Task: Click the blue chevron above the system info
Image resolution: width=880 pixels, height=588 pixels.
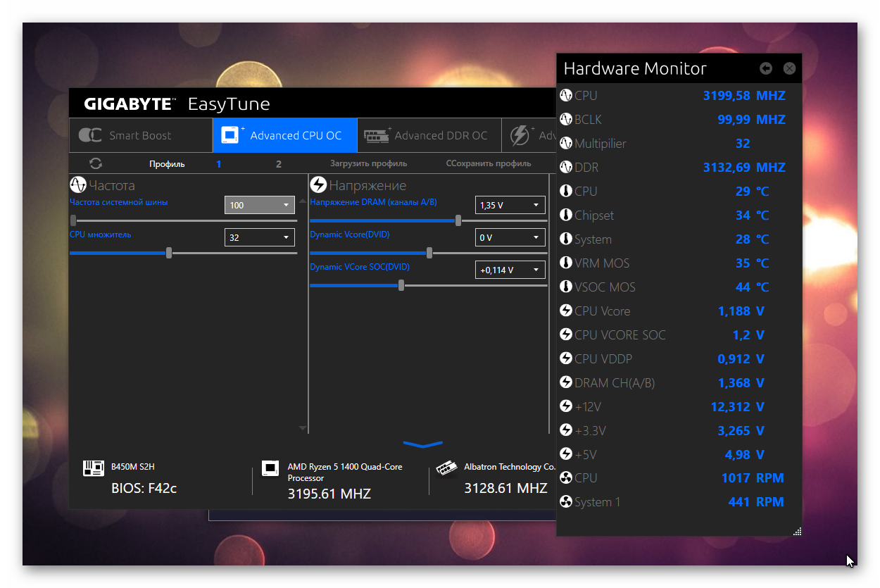Action: (x=423, y=444)
